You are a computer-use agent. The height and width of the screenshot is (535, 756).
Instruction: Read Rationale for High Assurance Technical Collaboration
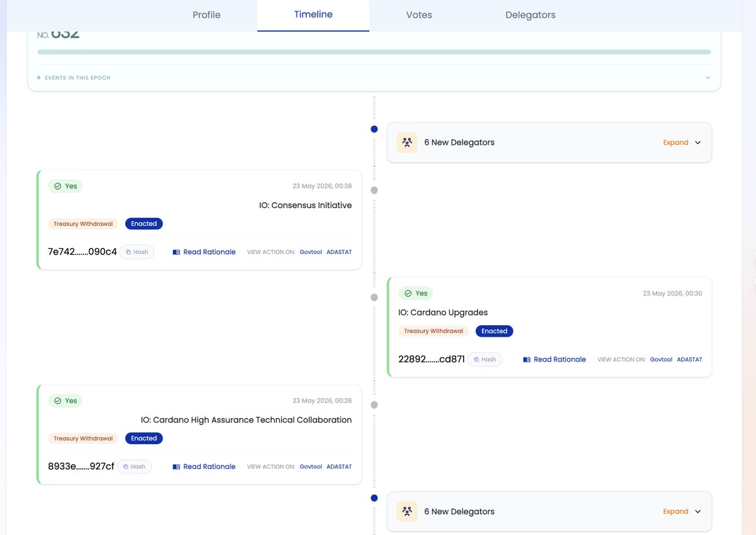[204, 467]
